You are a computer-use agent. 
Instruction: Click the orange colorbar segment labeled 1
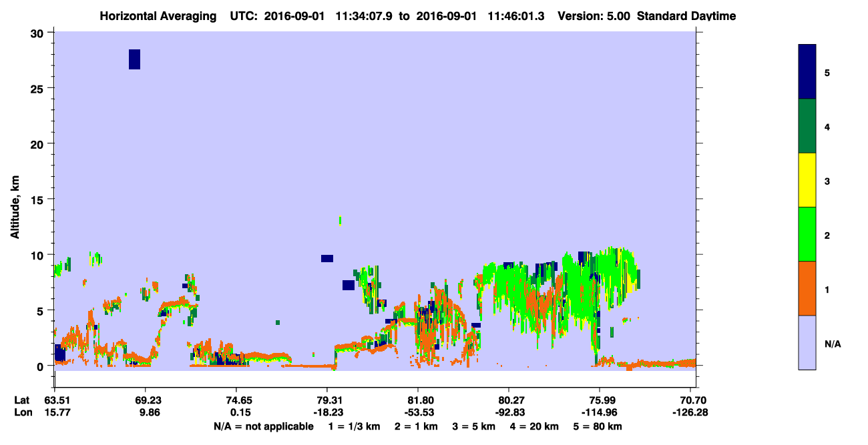coord(807,288)
